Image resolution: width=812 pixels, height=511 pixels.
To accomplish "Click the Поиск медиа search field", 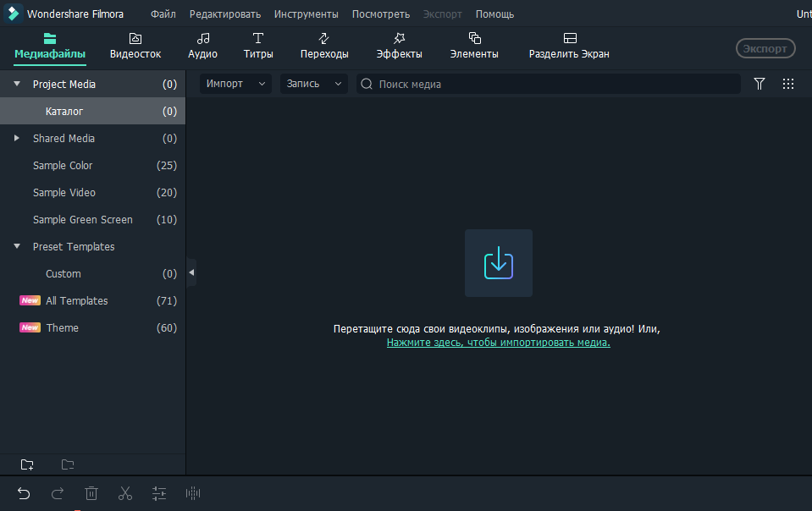I will tap(549, 84).
